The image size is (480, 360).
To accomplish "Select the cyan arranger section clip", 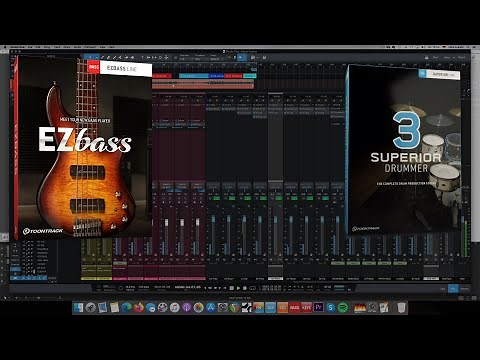I will [x=194, y=76].
